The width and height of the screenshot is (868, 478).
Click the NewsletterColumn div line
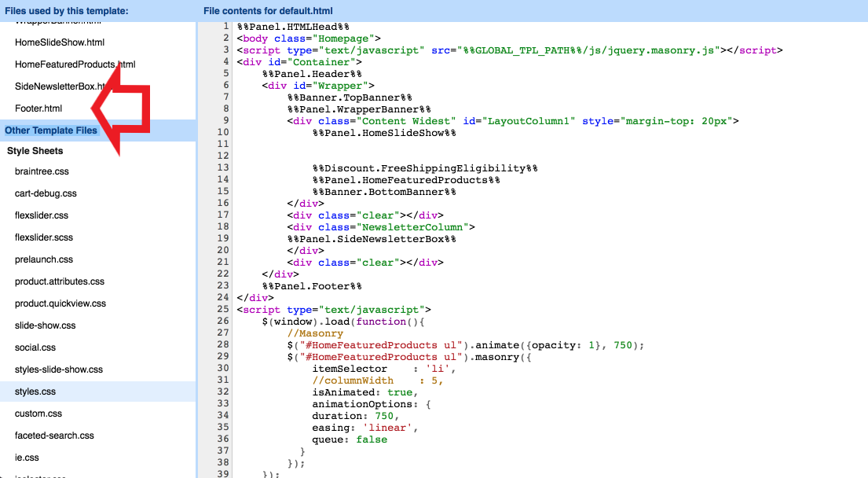pyautogui.click(x=381, y=227)
